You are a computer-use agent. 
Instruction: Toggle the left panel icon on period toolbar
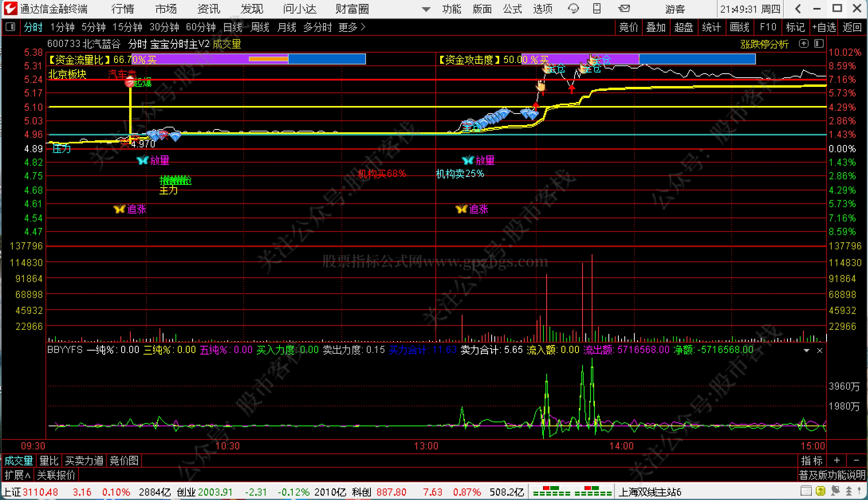[10, 27]
